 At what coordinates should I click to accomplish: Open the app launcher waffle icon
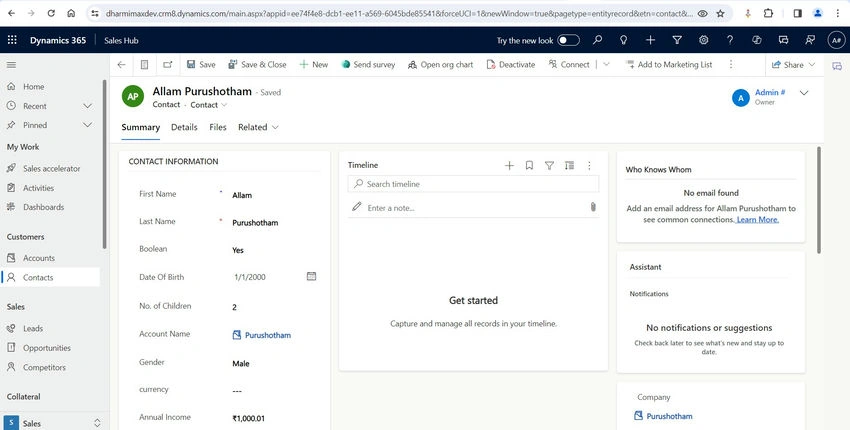pyautogui.click(x=12, y=40)
